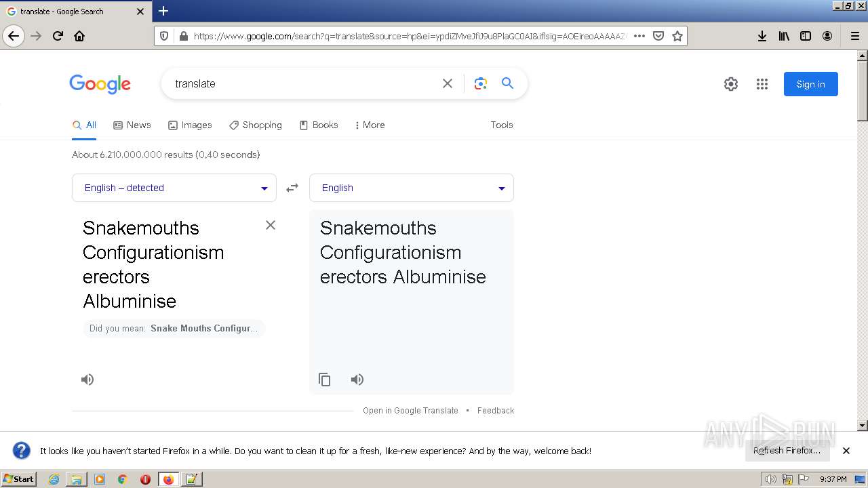Open the Firefox downloads arrow
This screenshot has width=868, height=488.
tap(762, 36)
